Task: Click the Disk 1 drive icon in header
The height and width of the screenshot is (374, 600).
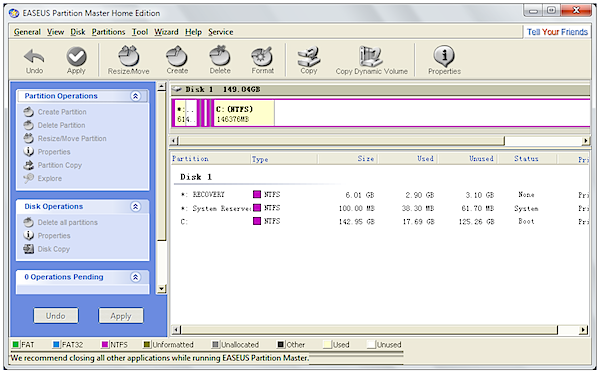Action: coord(177,89)
